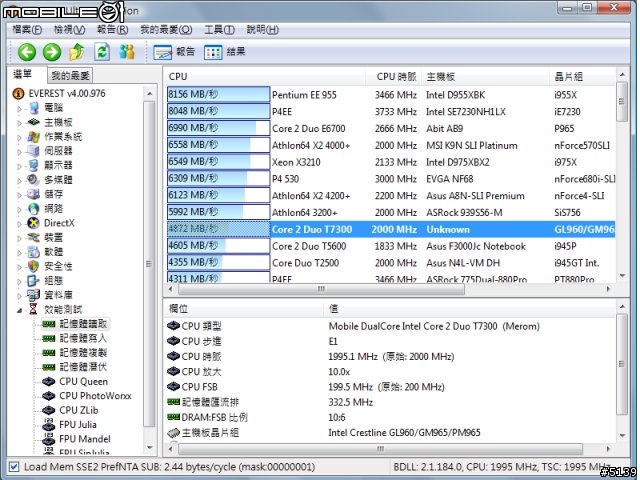Open the 工具(T) menu

point(219,30)
